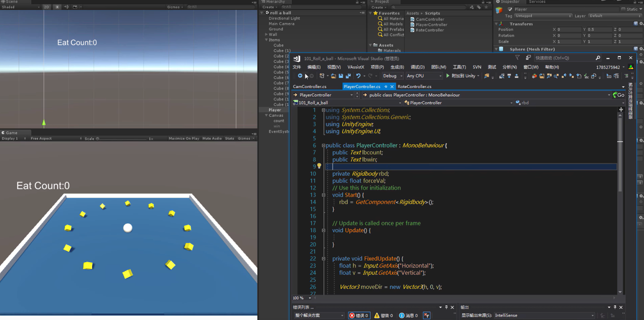Click the lightbulb quick action on line 9
This screenshot has height=320, width=644.
tap(319, 166)
